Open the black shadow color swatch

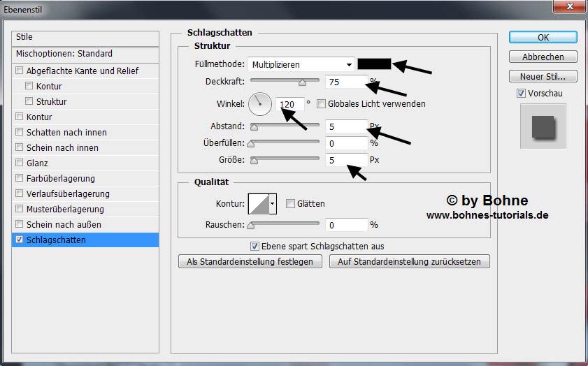point(373,64)
